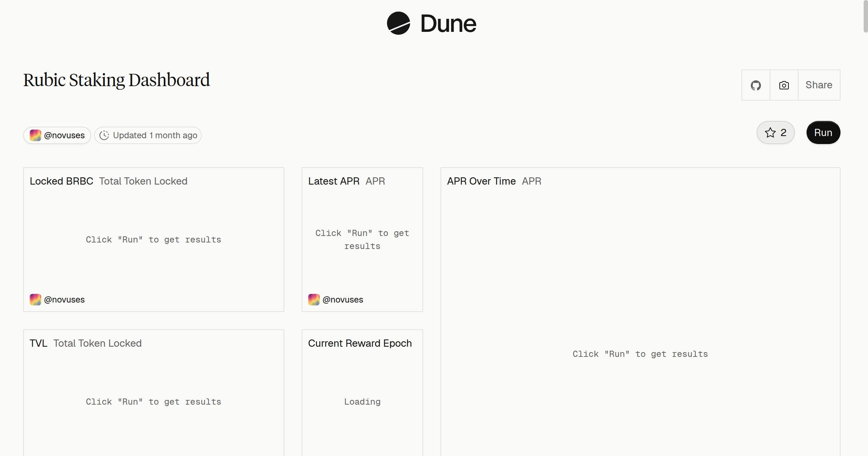Click the Share button
This screenshot has height=456, width=868.
click(819, 85)
